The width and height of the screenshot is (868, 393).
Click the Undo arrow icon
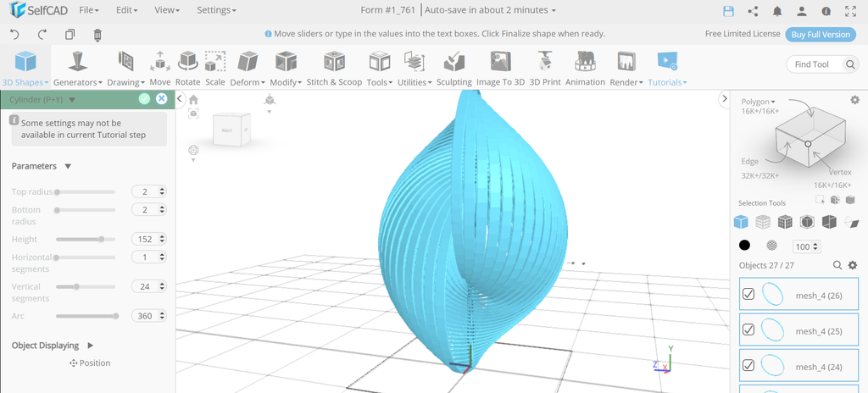coord(15,35)
